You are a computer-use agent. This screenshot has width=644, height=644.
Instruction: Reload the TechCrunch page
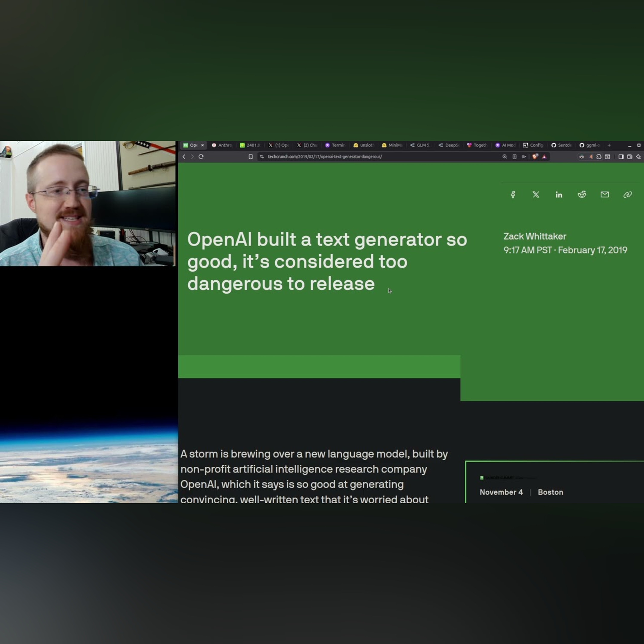coord(201,157)
